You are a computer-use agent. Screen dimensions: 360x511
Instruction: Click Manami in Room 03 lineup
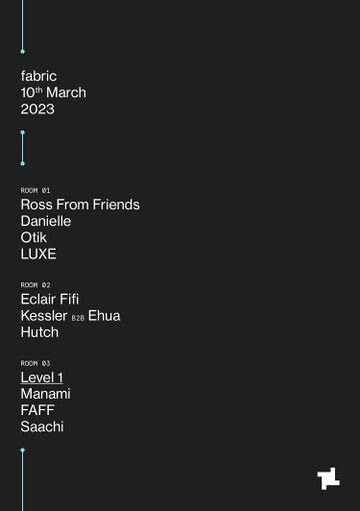point(45,394)
